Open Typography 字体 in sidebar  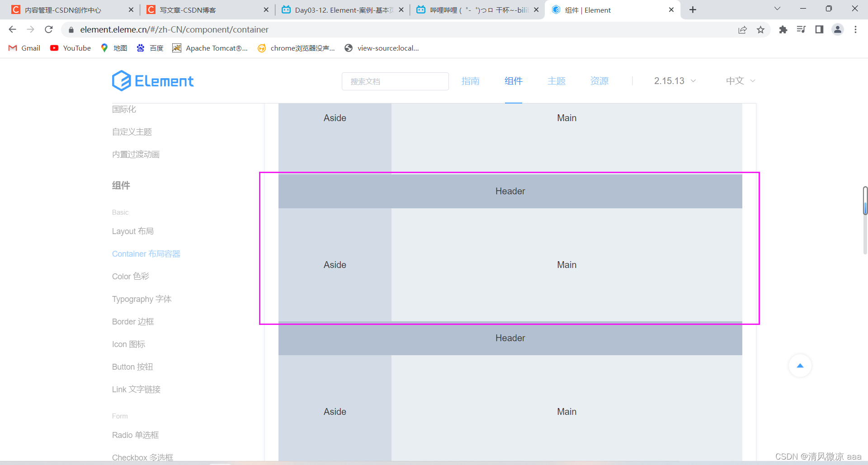pos(142,299)
